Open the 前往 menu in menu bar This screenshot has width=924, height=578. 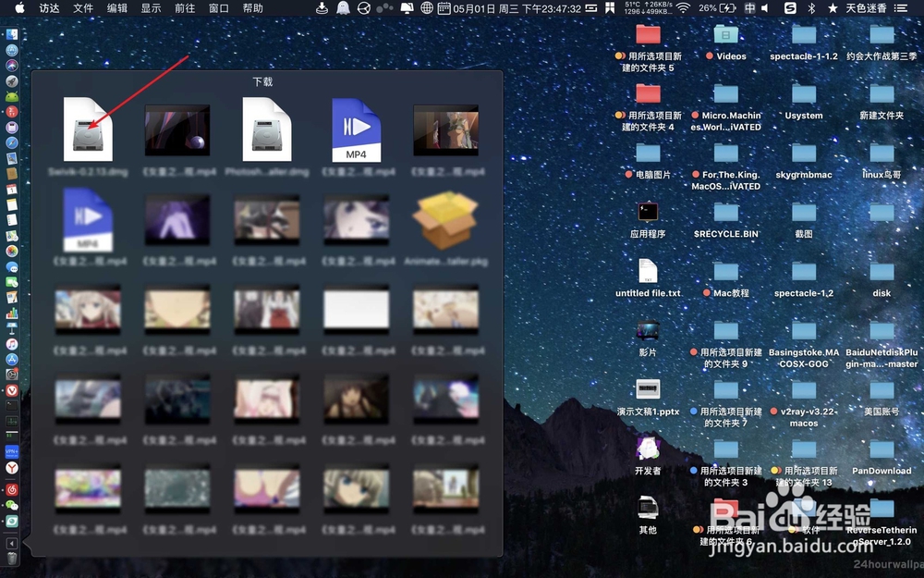pyautogui.click(x=185, y=8)
